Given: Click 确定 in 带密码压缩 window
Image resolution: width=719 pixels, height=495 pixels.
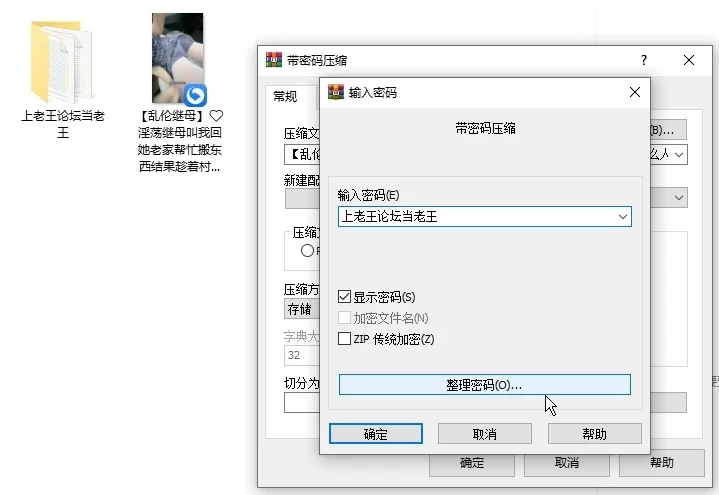Looking at the screenshot, I should pyautogui.click(x=472, y=463).
